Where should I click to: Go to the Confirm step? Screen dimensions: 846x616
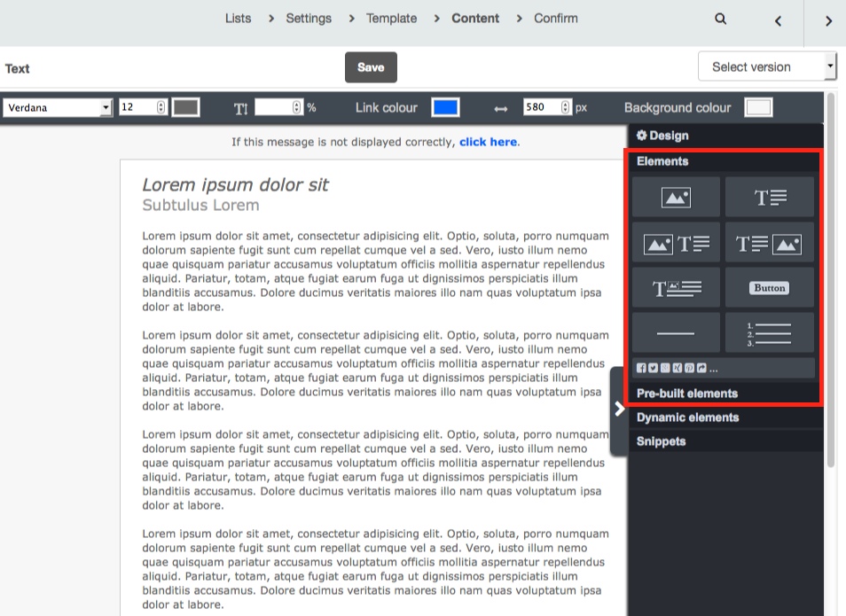point(555,19)
